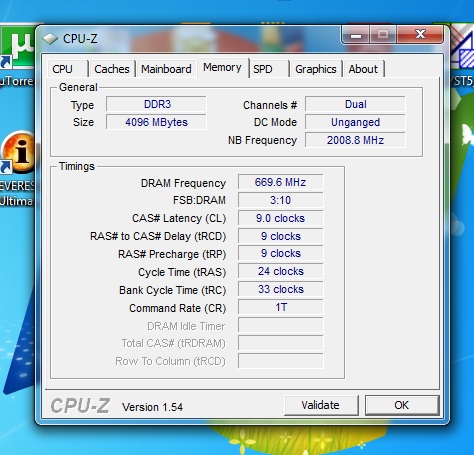Click the Dual channels value
This screenshot has height=455, width=474.
pos(355,104)
